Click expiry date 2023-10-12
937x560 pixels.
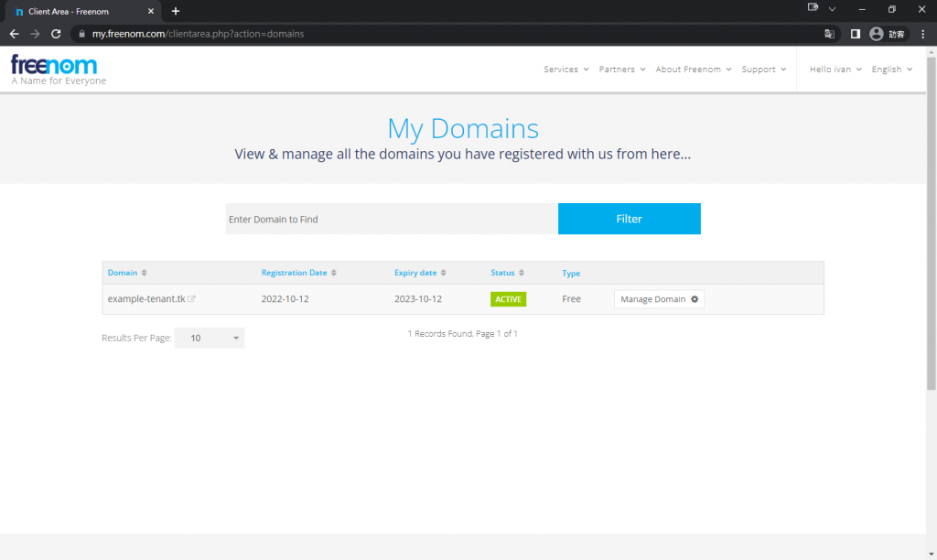[417, 299]
